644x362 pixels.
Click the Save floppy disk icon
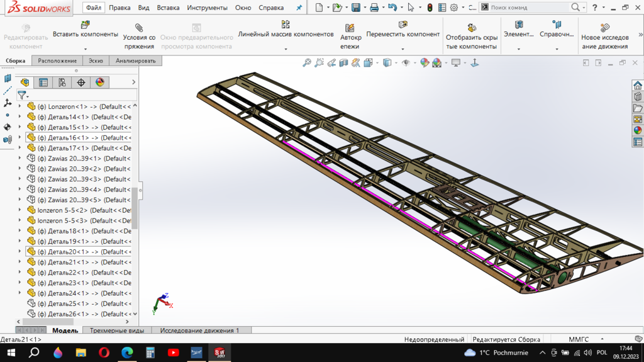click(x=356, y=8)
